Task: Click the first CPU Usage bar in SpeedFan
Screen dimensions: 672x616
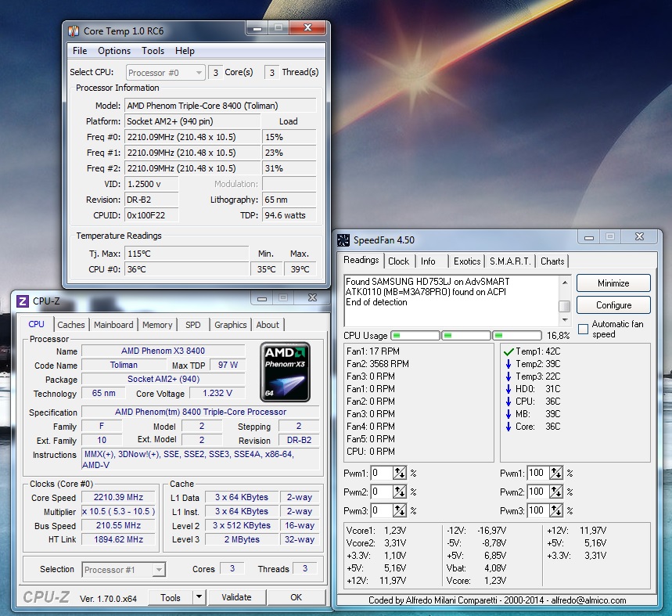Action: point(415,335)
